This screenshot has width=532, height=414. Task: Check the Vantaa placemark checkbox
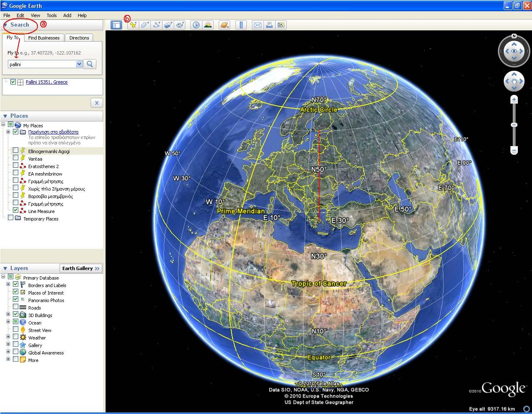(x=15, y=158)
